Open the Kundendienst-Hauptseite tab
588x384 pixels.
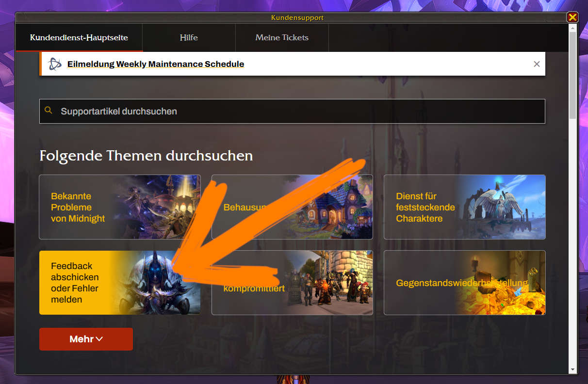79,37
